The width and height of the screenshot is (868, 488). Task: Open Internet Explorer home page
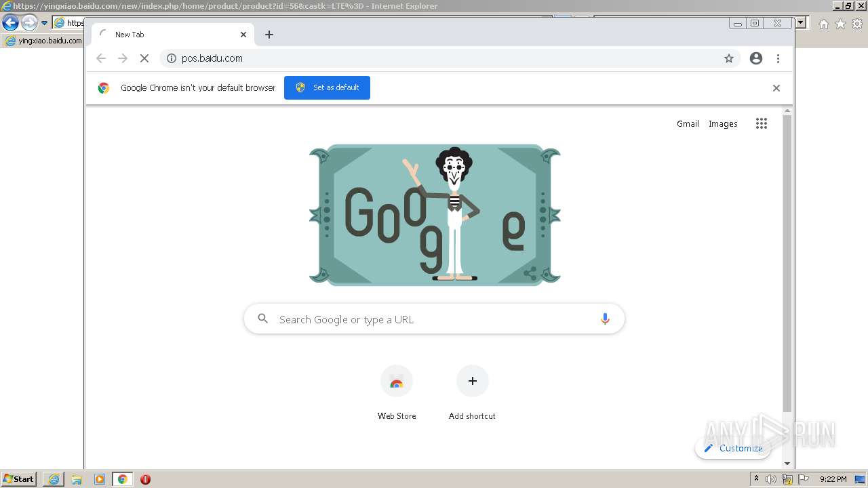click(x=823, y=24)
